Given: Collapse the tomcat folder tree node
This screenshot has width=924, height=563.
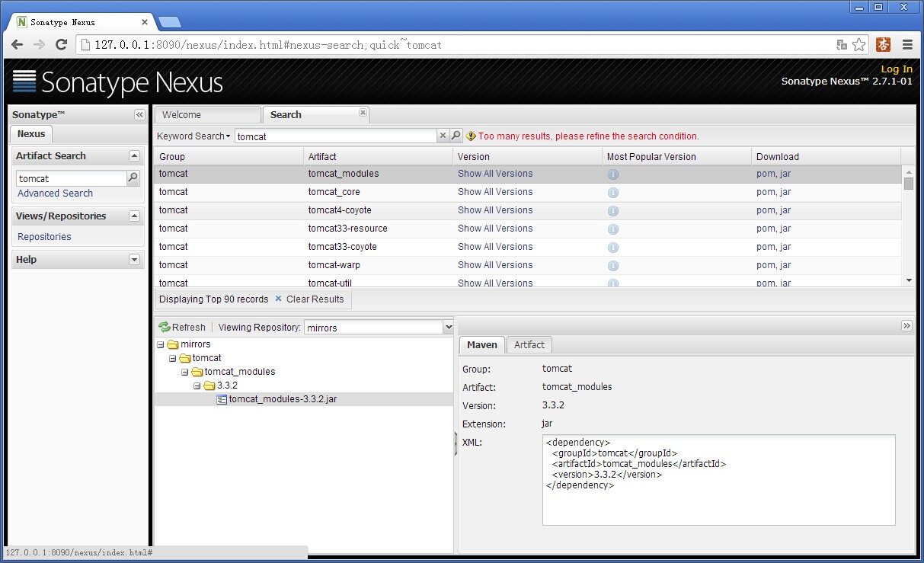Looking at the screenshot, I should (172, 358).
